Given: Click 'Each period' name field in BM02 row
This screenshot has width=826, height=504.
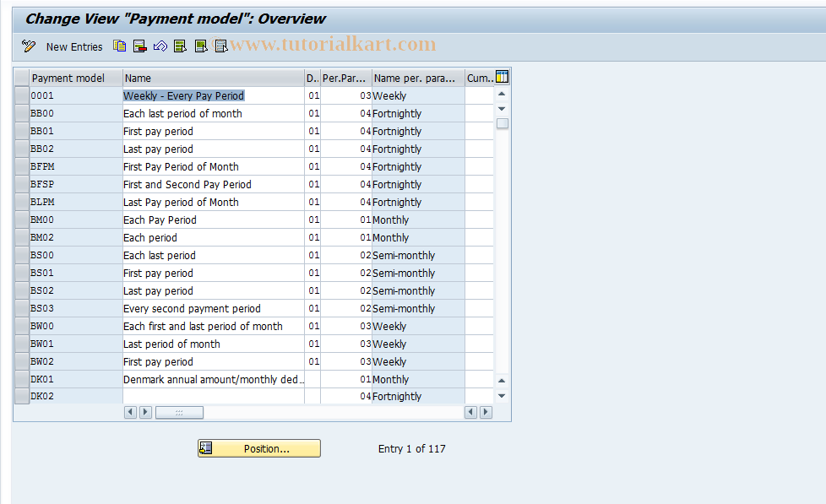Looking at the screenshot, I should [x=214, y=237].
